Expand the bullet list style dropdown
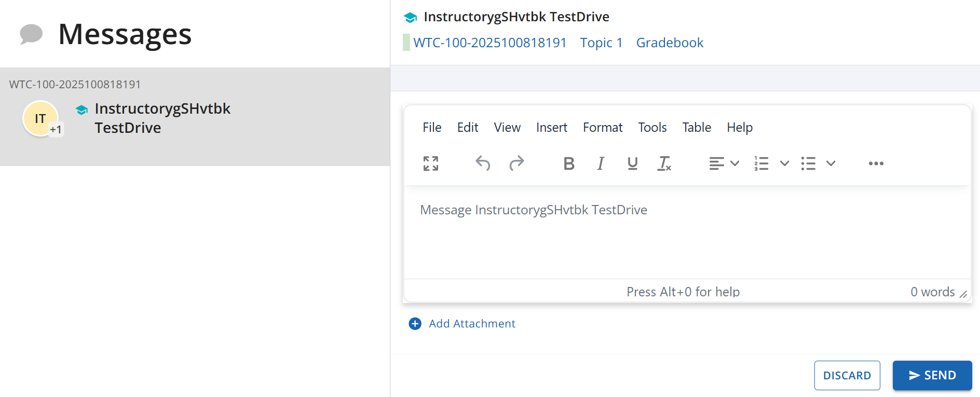980x397 pixels. tap(831, 163)
